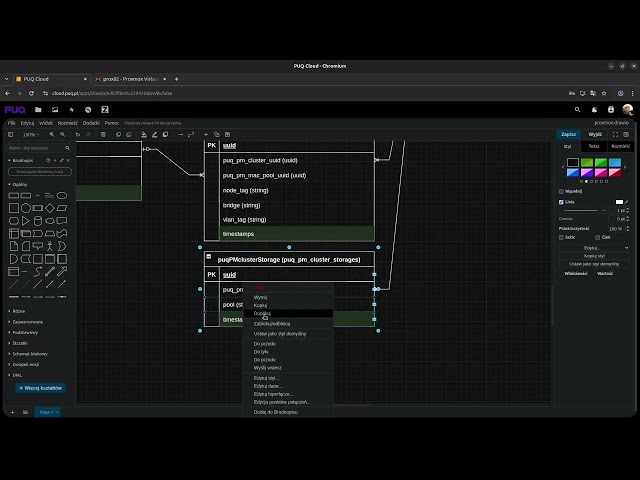Viewport: 640px width, 480px height.
Task: Open the white Linia color swatch
Action: coord(619,202)
